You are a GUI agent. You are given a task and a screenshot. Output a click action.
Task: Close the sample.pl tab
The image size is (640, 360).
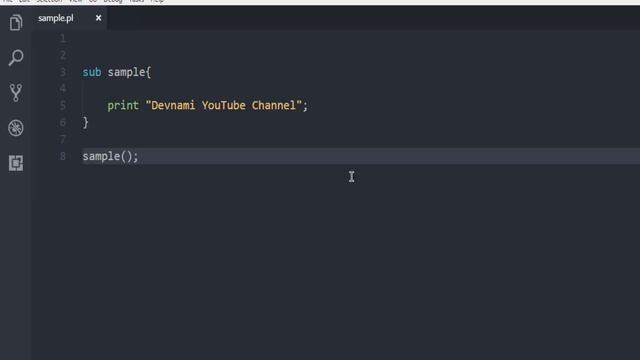click(x=98, y=18)
